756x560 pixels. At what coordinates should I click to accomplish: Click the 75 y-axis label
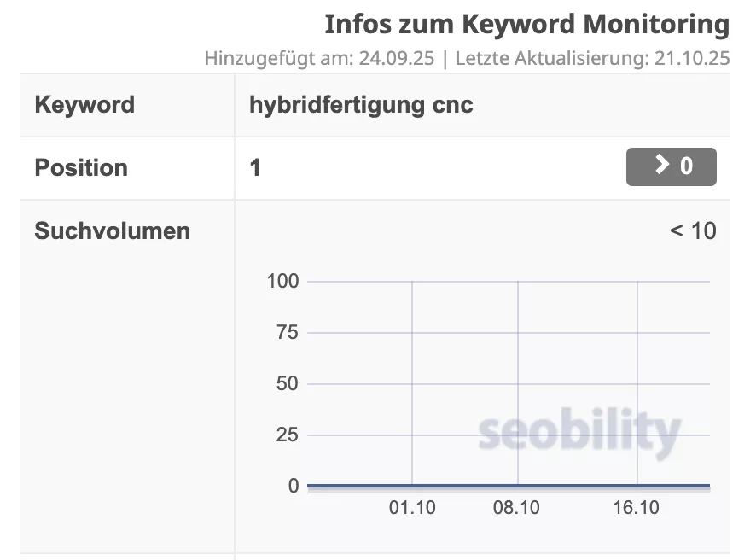click(288, 332)
